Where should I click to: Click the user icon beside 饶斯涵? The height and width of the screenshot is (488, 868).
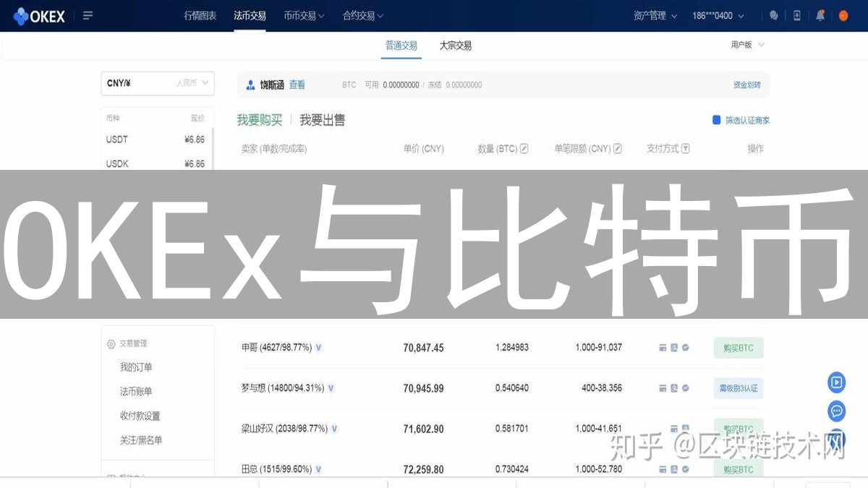coord(251,85)
